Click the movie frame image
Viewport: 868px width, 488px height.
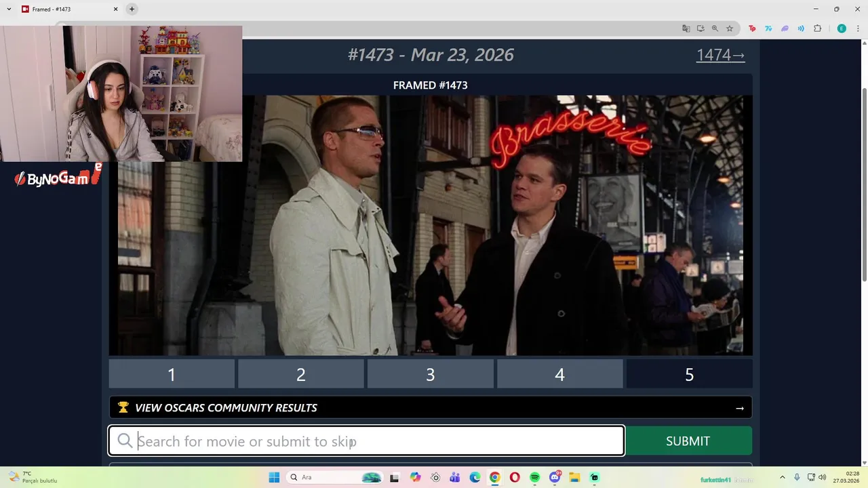[431, 225]
